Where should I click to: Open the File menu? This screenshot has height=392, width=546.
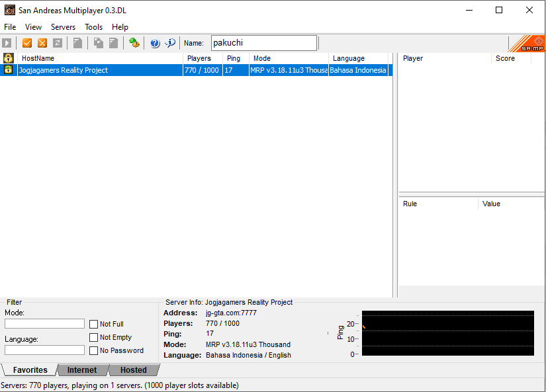(x=10, y=27)
